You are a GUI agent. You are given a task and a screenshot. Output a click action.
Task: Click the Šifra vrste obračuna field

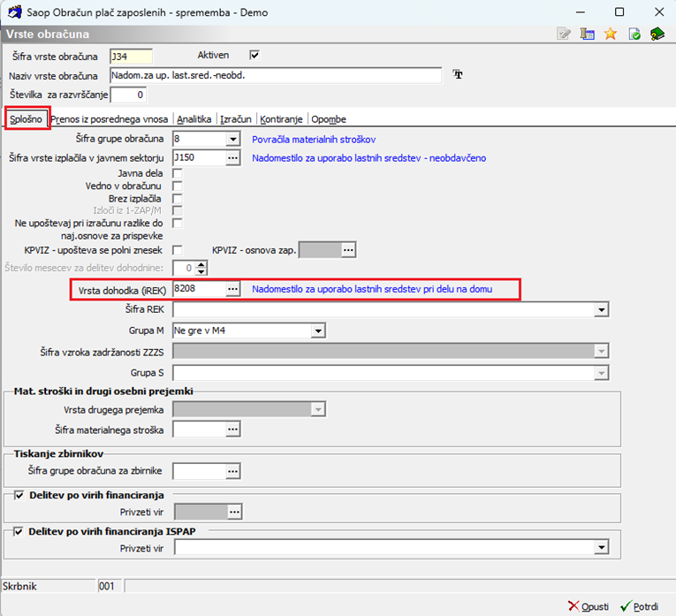point(131,57)
